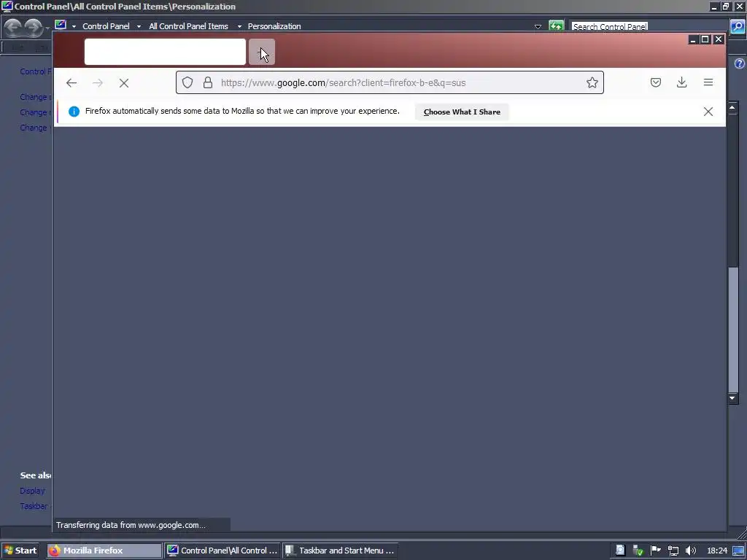This screenshot has width=747, height=560.
Task: Open the tracking protection shield icon
Action: pyautogui.click(x=187, y=82)
